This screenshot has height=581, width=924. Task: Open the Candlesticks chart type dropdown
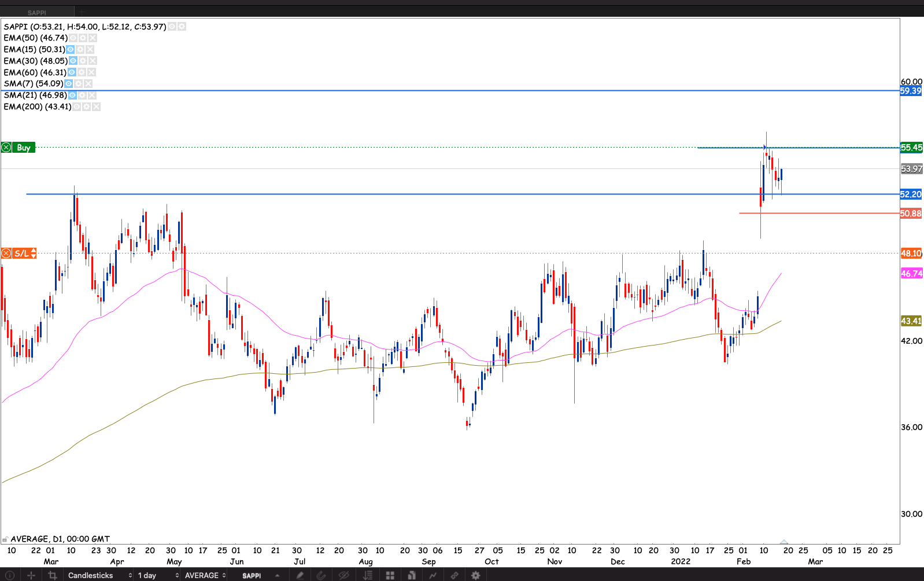99,575
